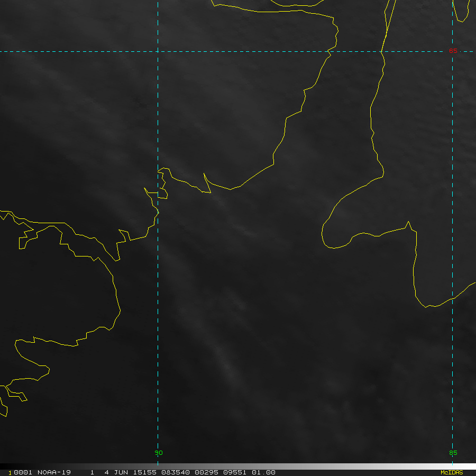This screenshot has width=476, height=476.
Task: Click where 65 latitude crosses 85 longitude
Action: click(452, 51)
